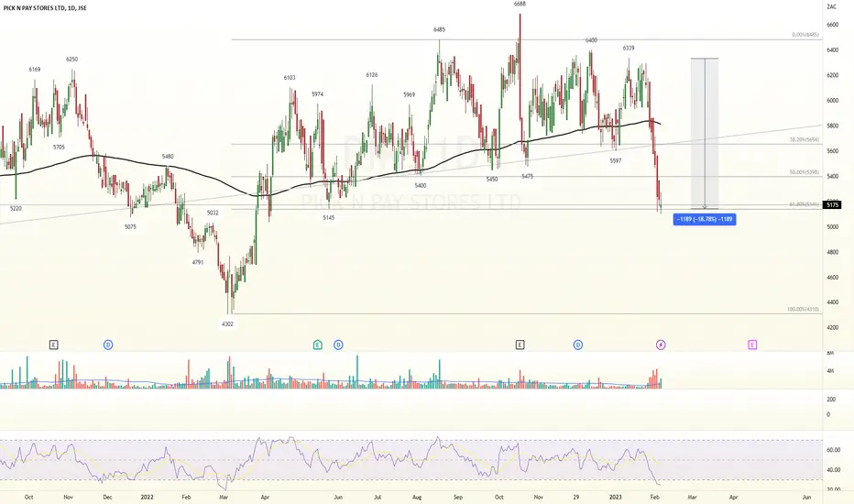Click the 5475 low price label
The height and width of the screenshot is (504, 854).
click(x=527, y=176)
